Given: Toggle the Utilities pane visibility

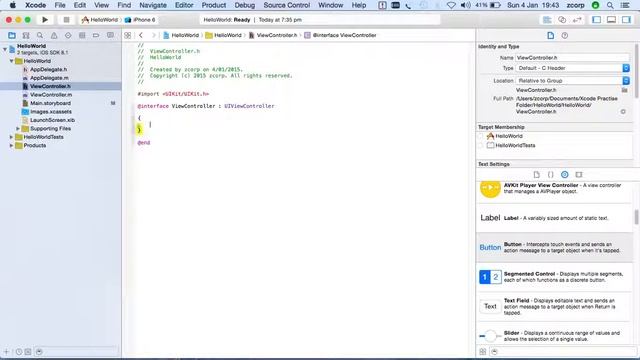Looking at the screenshot, I should click(x=627, y=20).
